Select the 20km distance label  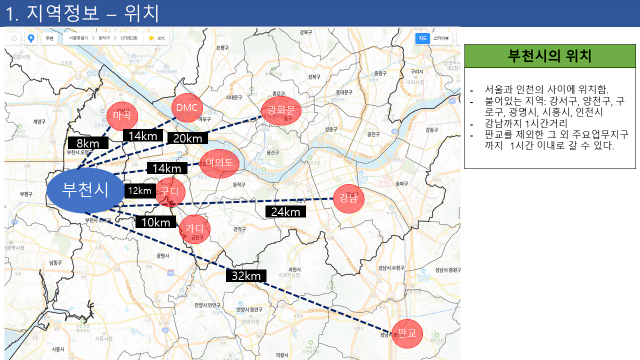(188, 138)
